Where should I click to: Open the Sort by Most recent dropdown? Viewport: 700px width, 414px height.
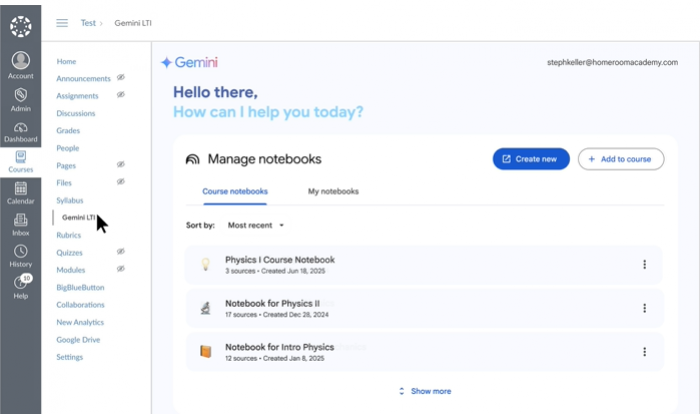coord(256,225)
